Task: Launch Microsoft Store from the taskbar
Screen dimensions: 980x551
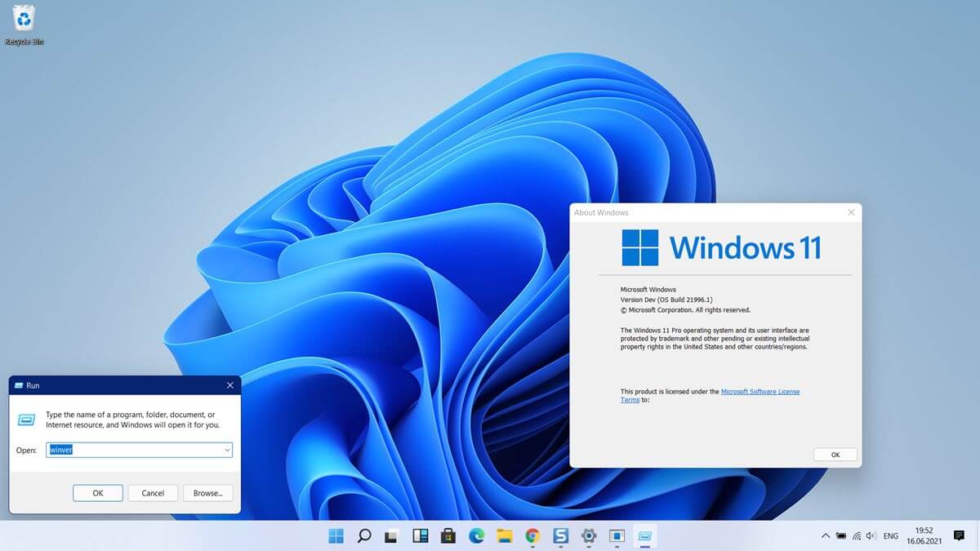Action: (448, 536)
